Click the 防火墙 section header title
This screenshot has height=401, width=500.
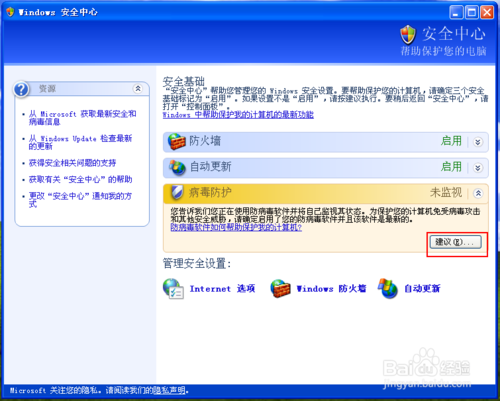(205, 141)
